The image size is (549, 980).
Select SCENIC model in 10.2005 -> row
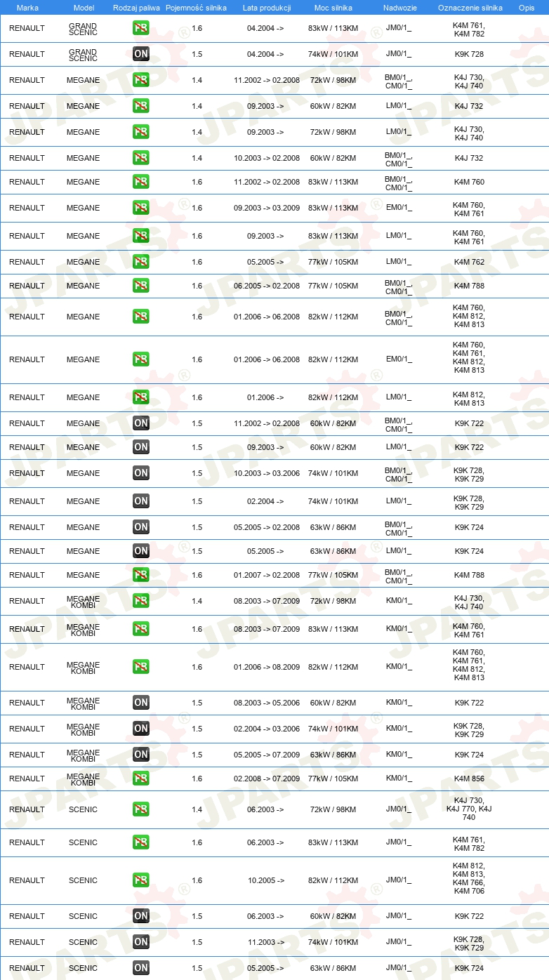point(84,880)
